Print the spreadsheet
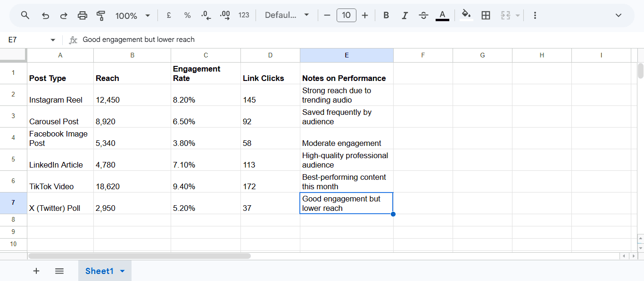The height and width of the screenshot is (281, 644). click(x=83, y=16)
